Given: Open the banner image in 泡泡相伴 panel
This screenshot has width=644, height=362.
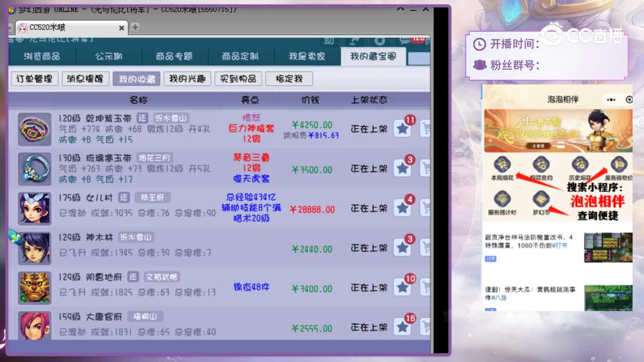Looking at the screenshot, I should tap(558, 131).
